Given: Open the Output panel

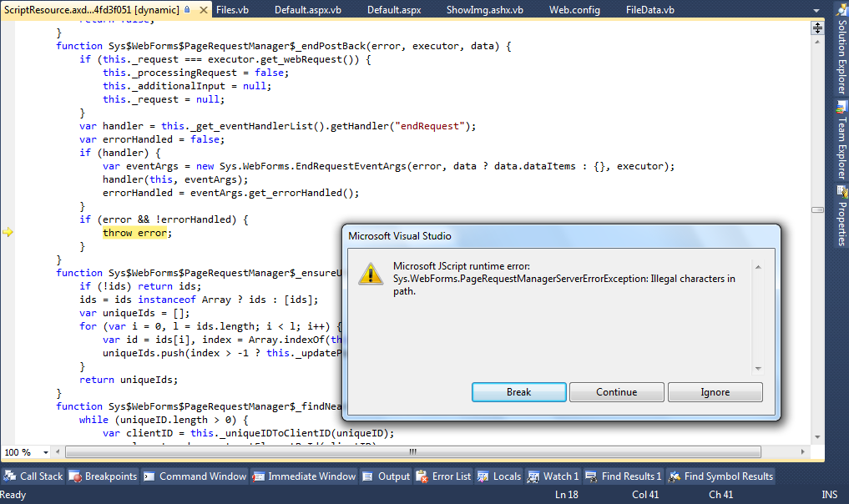Looking at the screenshot, I should point(394,476).
